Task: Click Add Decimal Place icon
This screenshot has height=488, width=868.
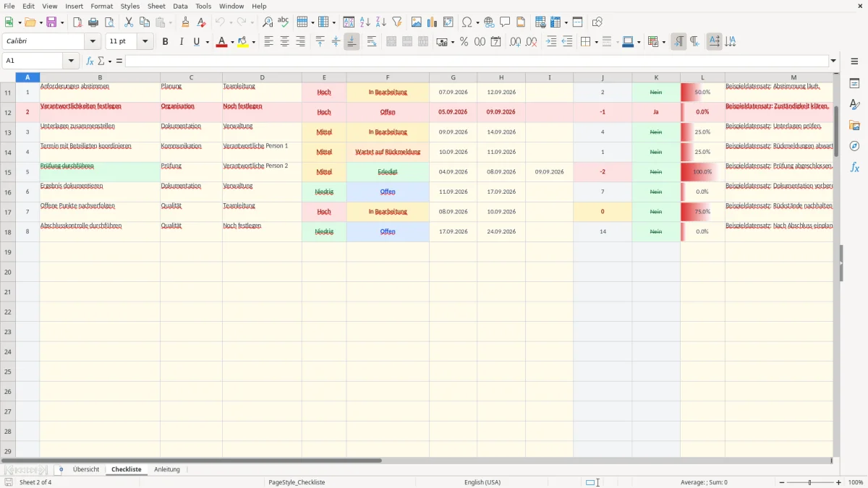Action: click(515, 42)
